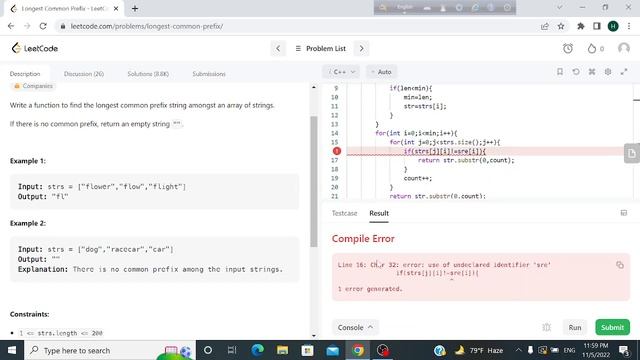Open the Problem List
Viewport: 640px width, 360px height.
pos(320,49)
